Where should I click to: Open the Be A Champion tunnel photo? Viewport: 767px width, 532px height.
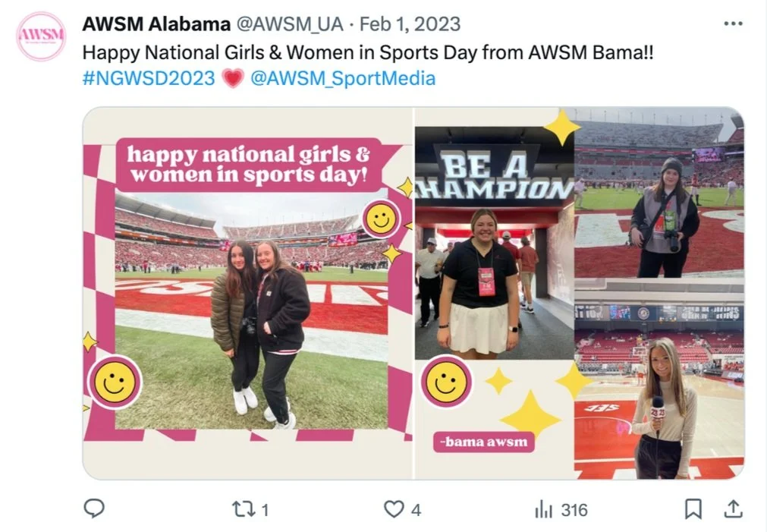(x=494, y=243)
